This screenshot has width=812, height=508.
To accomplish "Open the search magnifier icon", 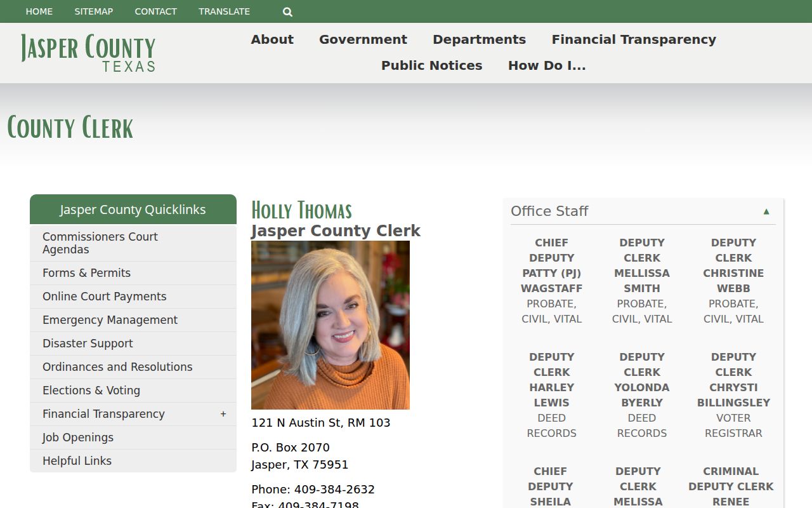I will pyautogui.click(x=287, y=11).
